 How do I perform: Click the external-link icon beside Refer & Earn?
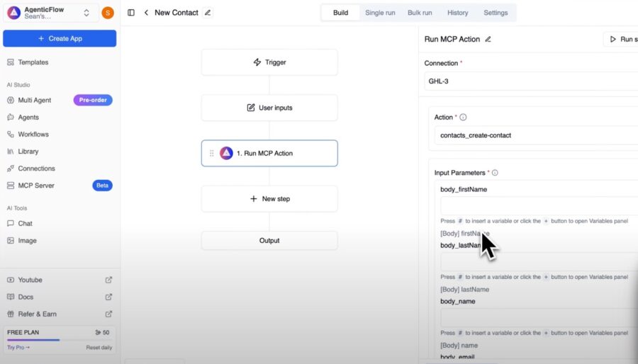pyautogui.click(x=108, y=314)
